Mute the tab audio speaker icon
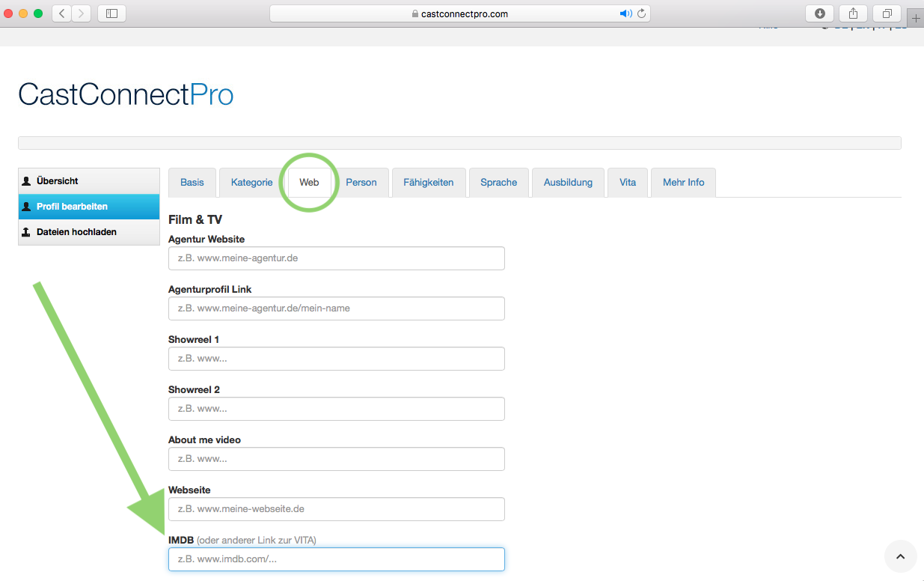 click(625, 13)
